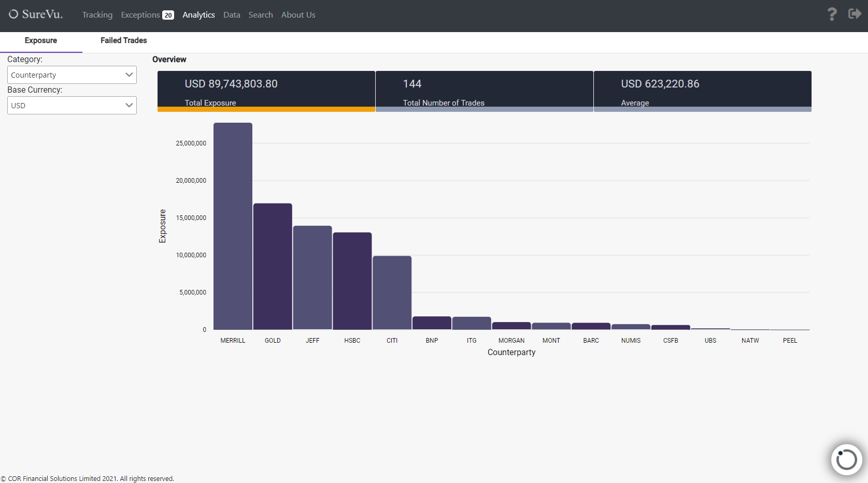Click the circular loading widget icon
The width and height of the screenshot is (868, 483).
tap(846, 459)
